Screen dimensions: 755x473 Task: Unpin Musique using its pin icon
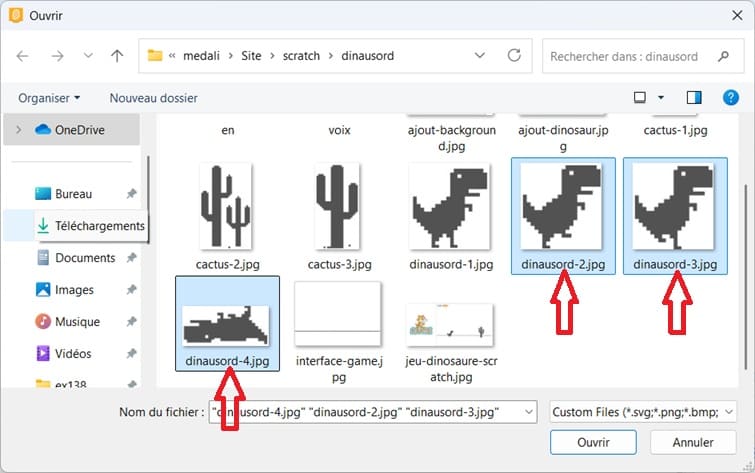click(131, 321)
